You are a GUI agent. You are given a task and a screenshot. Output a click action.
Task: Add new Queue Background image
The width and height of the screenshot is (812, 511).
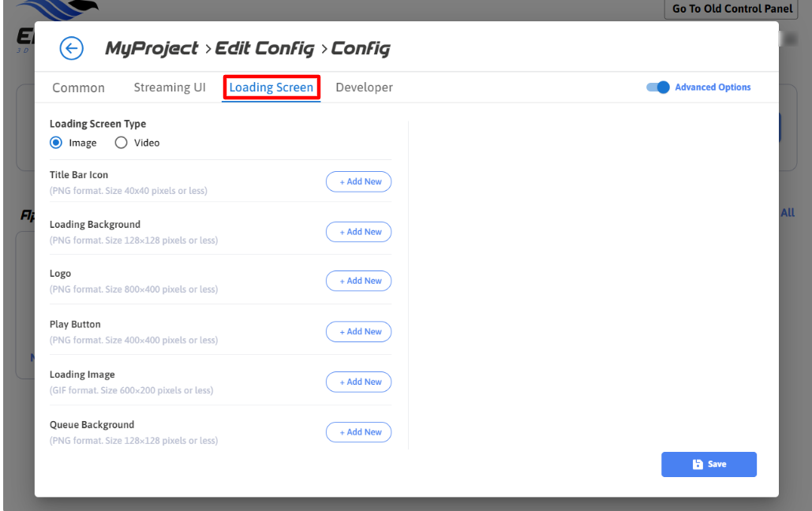[x=359, y=432]
